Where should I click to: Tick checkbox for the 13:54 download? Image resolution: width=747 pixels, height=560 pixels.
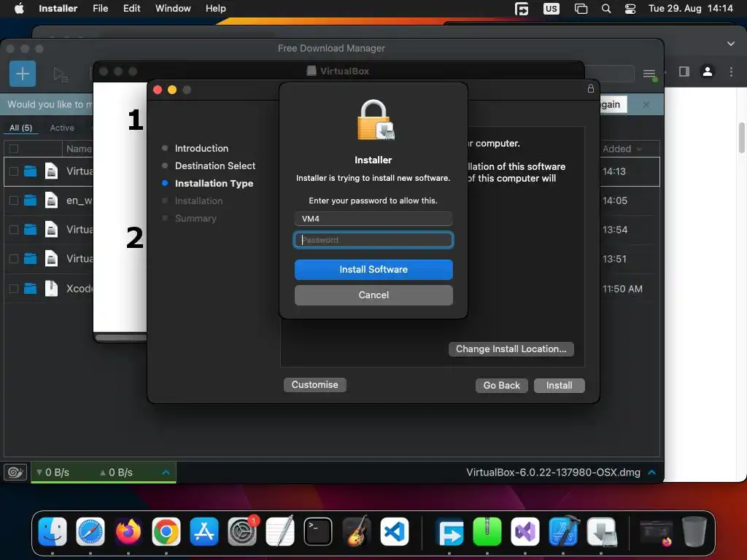[14, 230]
